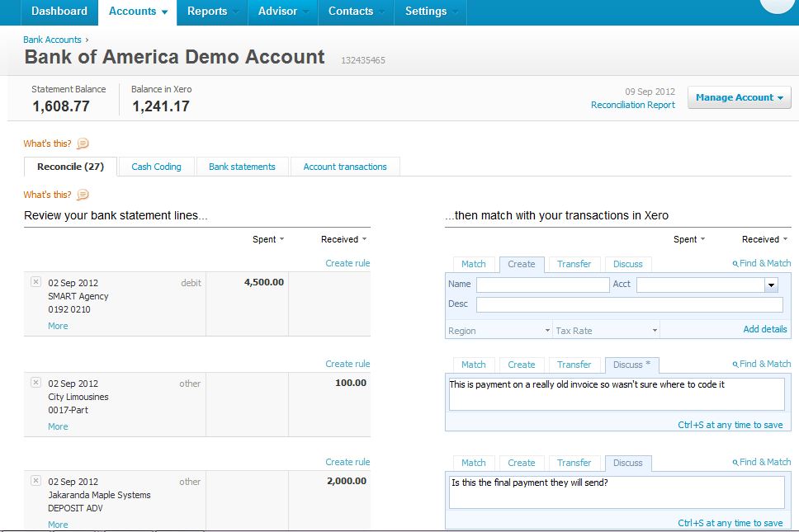The height and width of the screenshot is (532, 799).
Task: Click More under City Limousines line
Action: 58,426
